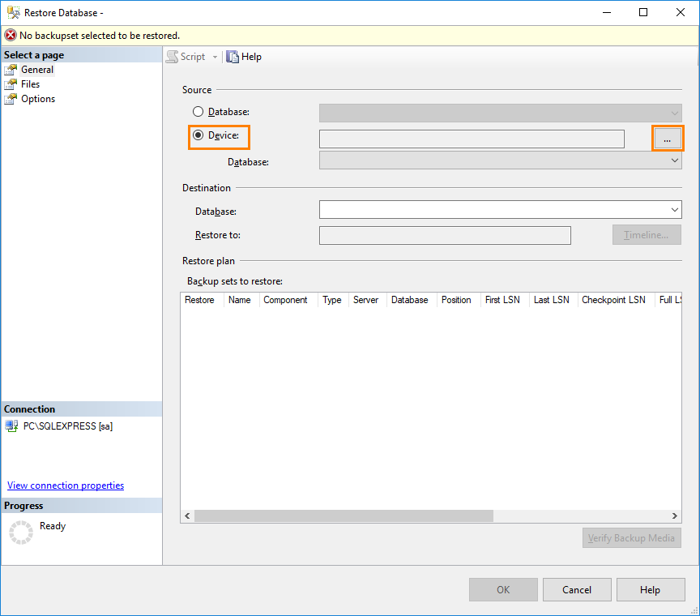The width and height of the screenshot is (700, 616).
Task: Click the Files page icon
Action: tap(12, 84)
